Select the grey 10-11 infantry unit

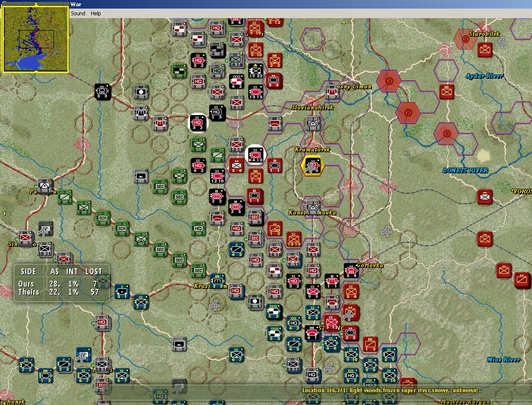tap(45, 249)
